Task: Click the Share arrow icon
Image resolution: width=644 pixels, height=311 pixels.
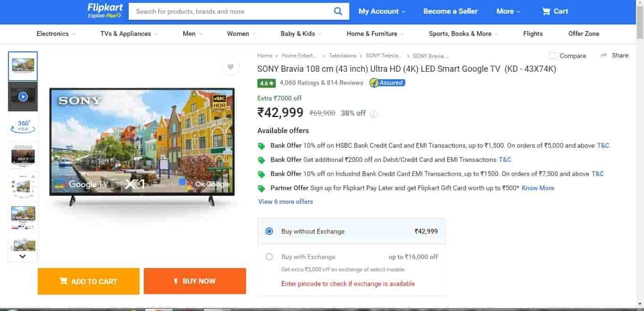Action: click(x=603, y=55)
